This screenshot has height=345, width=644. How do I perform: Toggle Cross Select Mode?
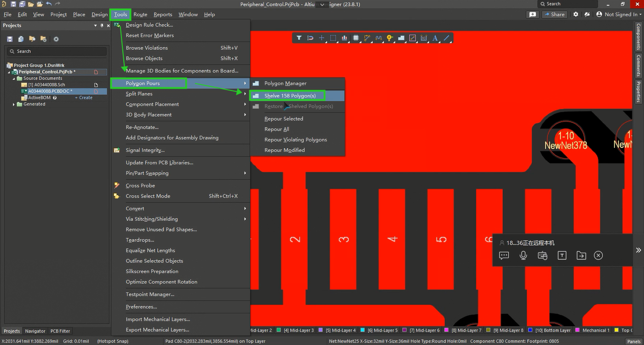pos(148,196)
